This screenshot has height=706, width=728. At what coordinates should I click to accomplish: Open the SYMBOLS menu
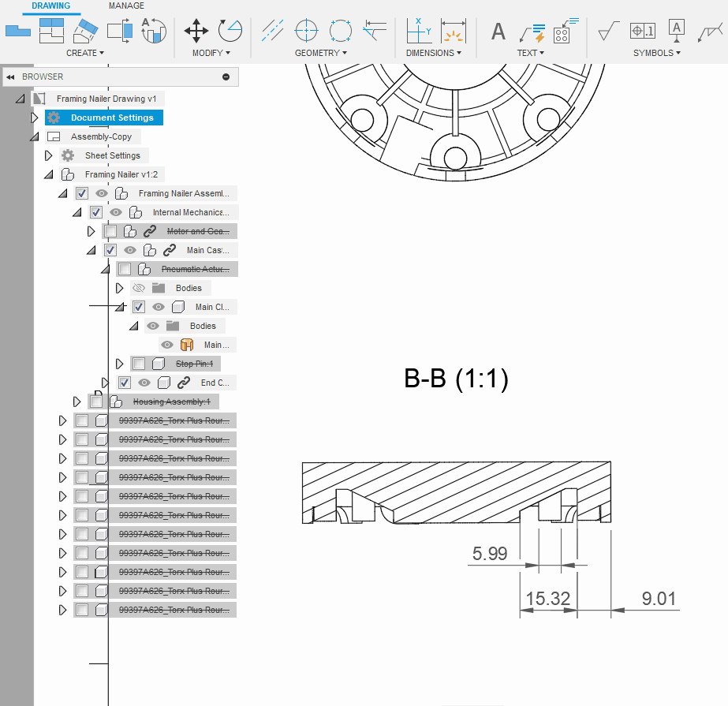pyautogui.click(x=656, y=53)
